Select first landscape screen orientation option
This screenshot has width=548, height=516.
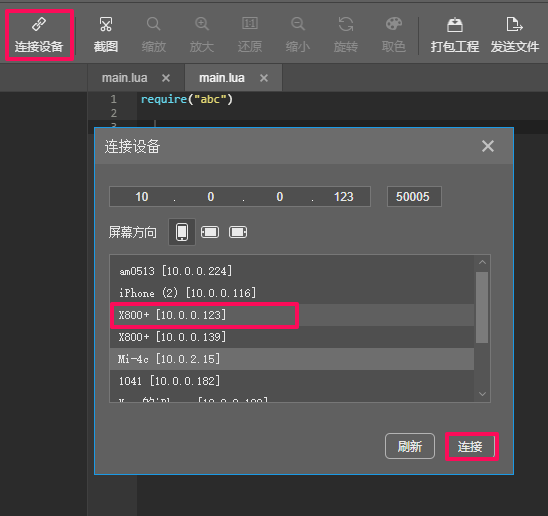click(210, 232)
